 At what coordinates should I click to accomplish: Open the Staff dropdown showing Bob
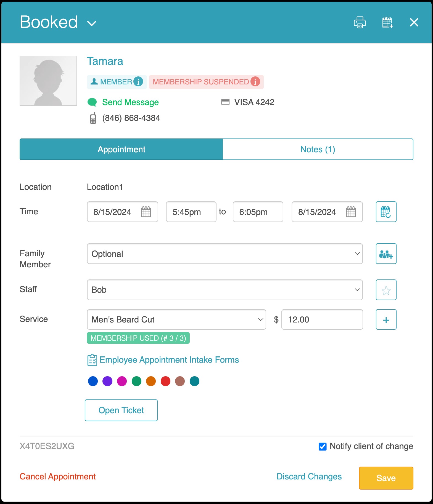(225, 290)
